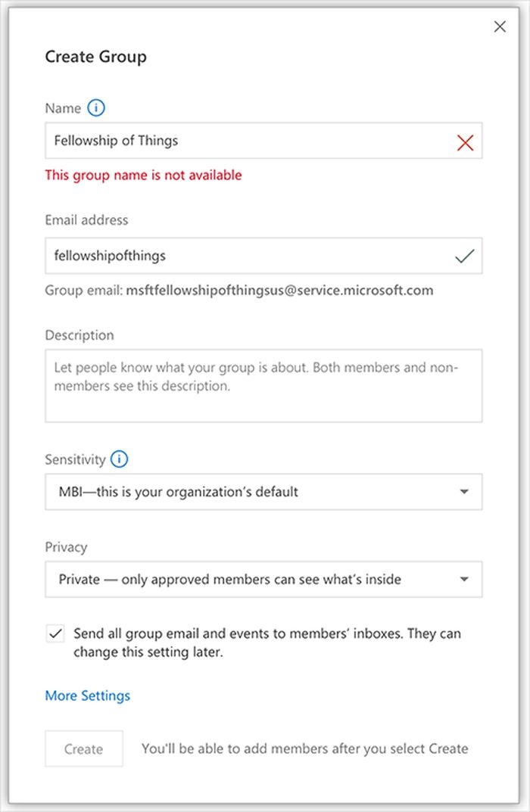Click the Sensitivity info icon
The width and height of the screenshot is (530, 812).
point(119,459)
